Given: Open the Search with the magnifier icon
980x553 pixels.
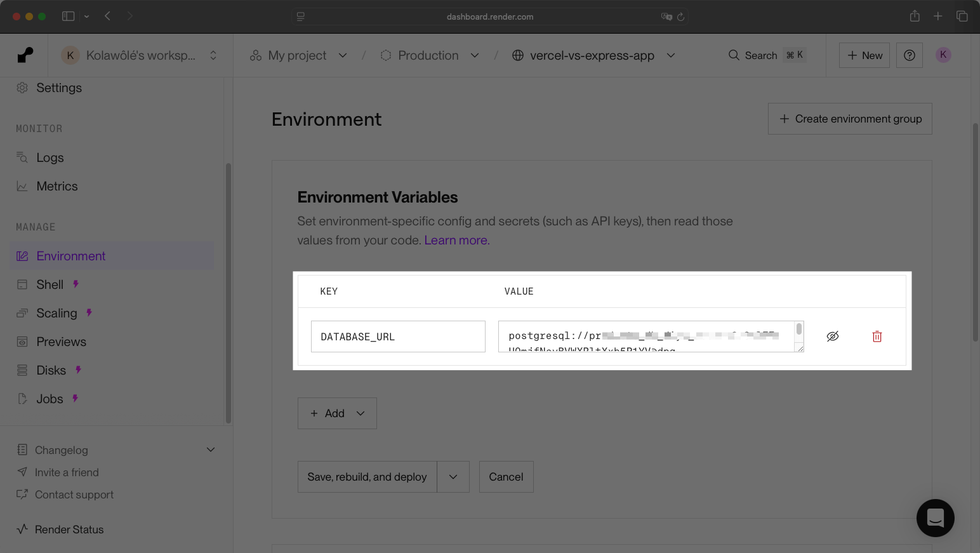Looking at the screenshot, I should click(734, 55).
